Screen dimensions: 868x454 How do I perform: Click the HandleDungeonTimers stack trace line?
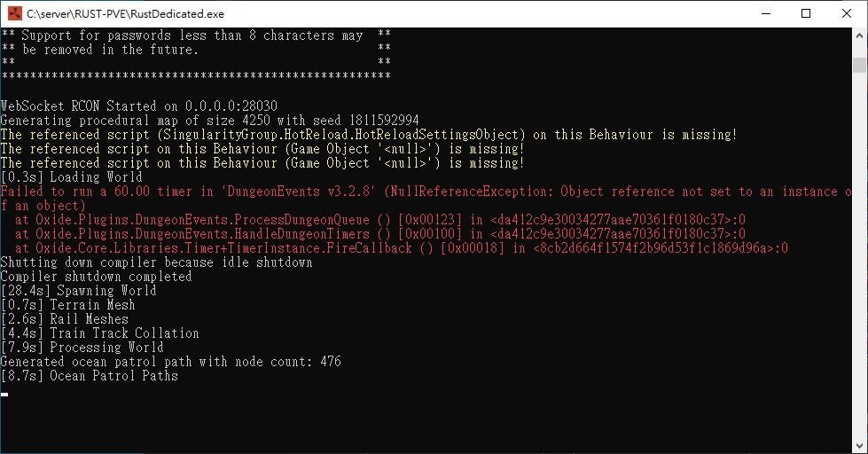pyautogui.click(x=380, y=234)
